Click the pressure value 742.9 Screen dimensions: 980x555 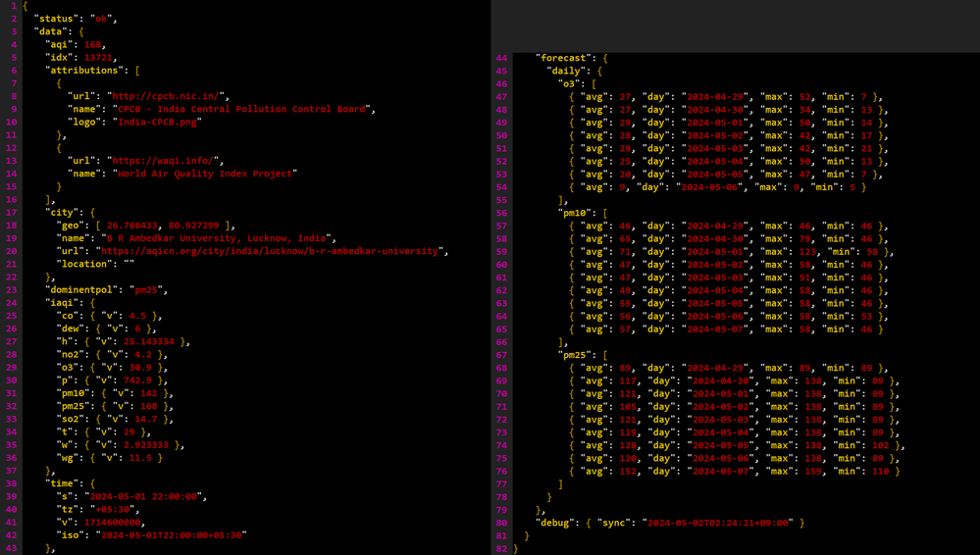click(137, 380)
